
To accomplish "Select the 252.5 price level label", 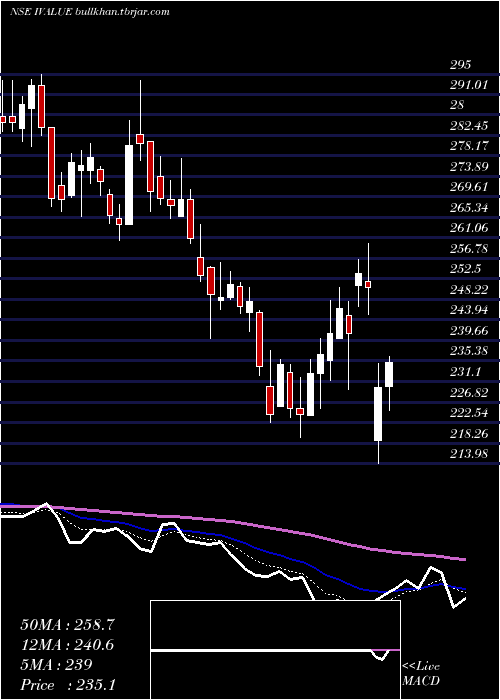I will point(466,269).
